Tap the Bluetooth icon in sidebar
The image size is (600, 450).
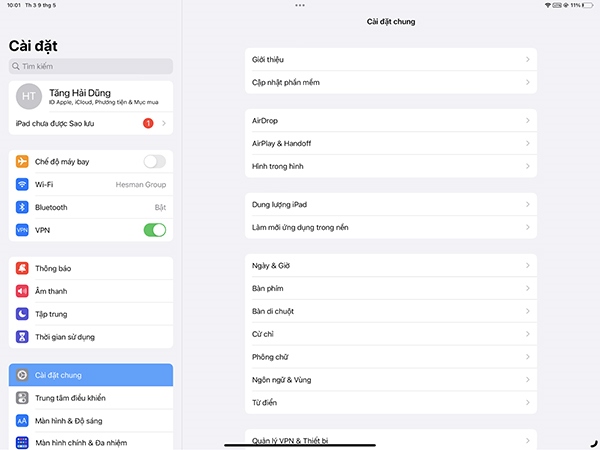click(22, 207)
